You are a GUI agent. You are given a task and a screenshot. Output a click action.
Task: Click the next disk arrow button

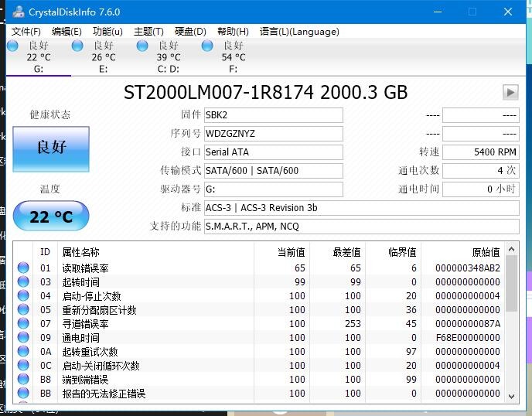(x=510, y=92)
